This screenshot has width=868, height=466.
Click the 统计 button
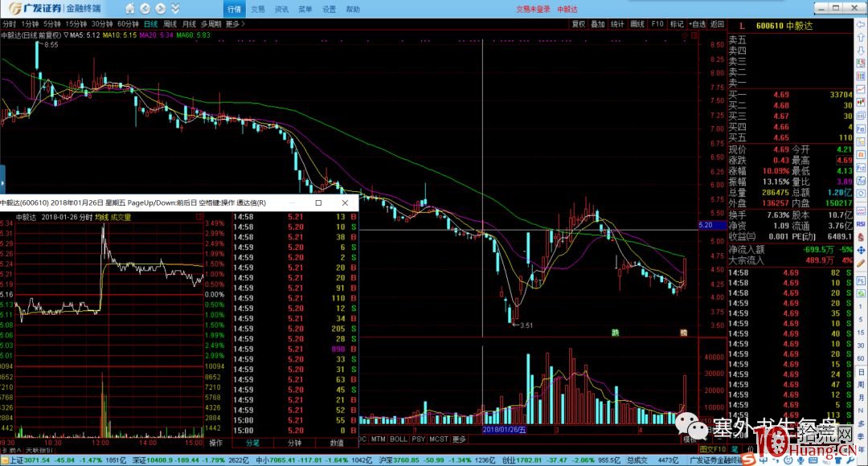tap(617, 24)
